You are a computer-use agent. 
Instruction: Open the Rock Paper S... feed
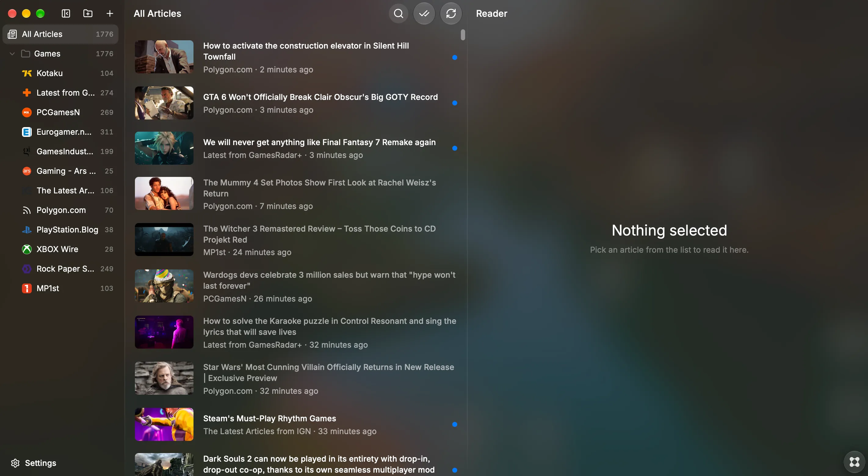pos(61,269)
